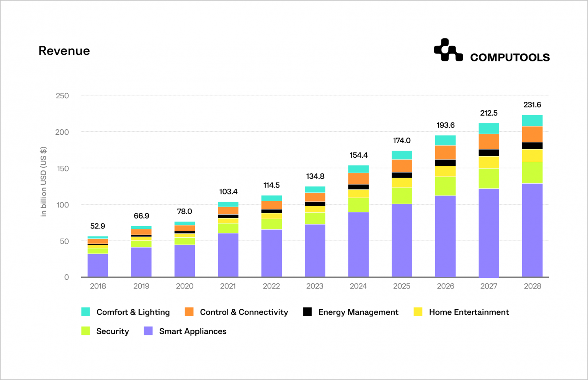Select the Home Entertainment yellow legend swatch

(x=418, y=312)
